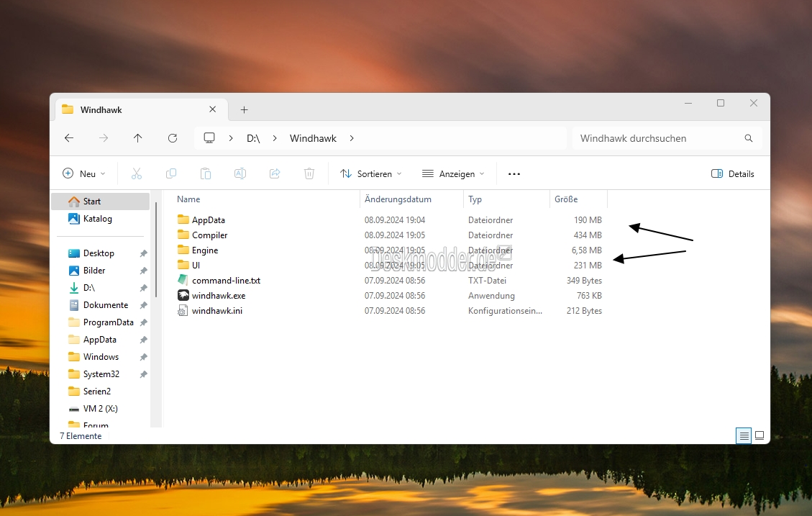Close the Windhawk tab
The width and height of the screenshot is (812, 516).
click(x=212, y=109)
